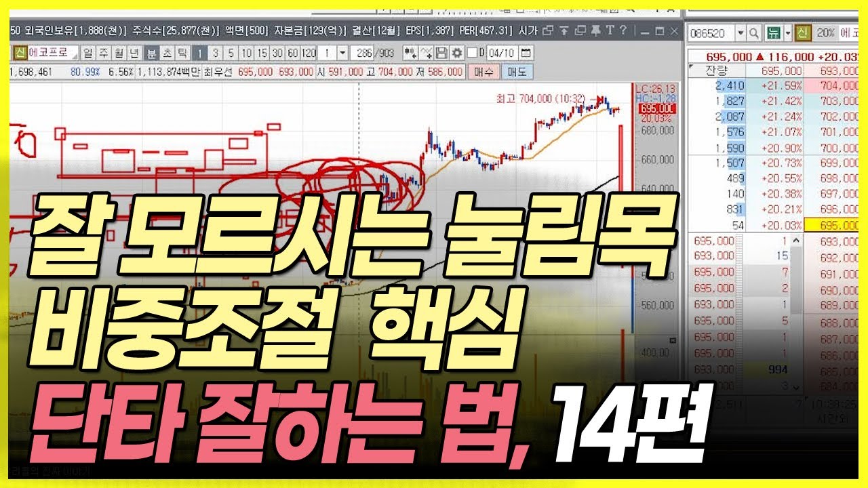Click the interval value field showing 1
Screen dimensions: 868x488
[328, 54]
